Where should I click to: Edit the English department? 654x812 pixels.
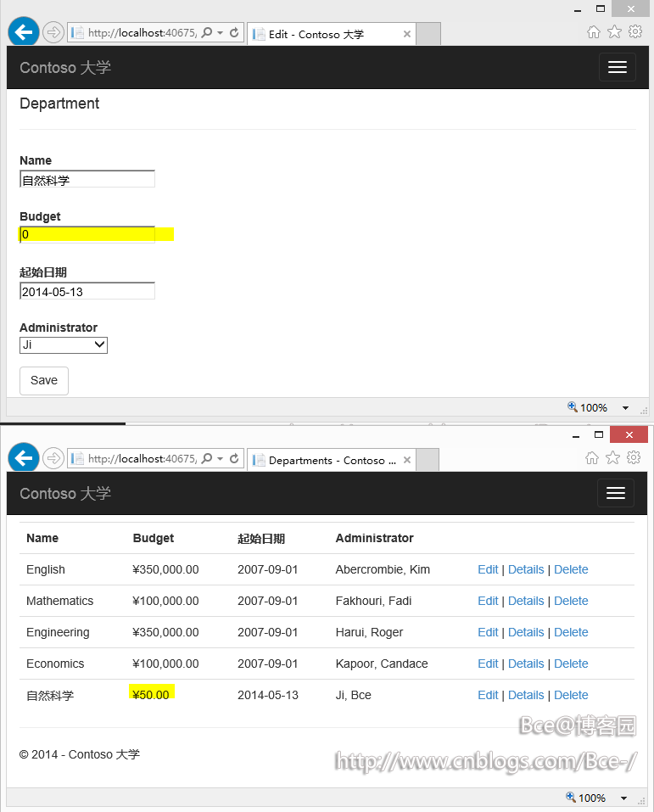point(488,569)
